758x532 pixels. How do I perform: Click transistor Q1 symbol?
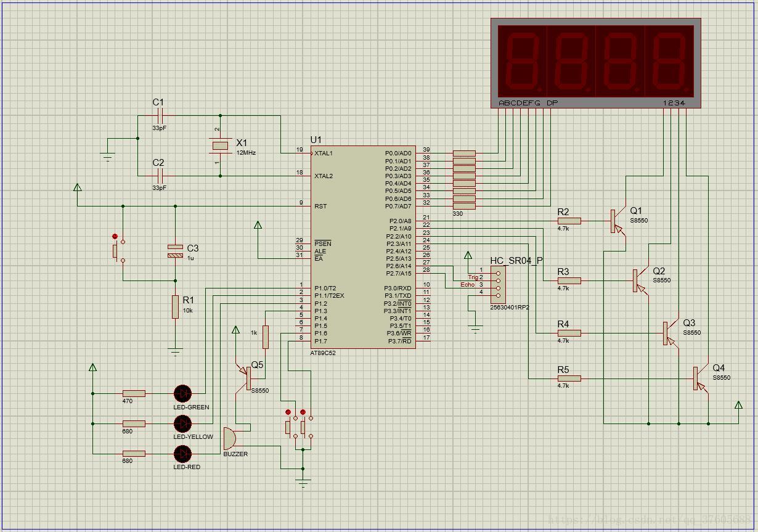(x=617, y=221)
